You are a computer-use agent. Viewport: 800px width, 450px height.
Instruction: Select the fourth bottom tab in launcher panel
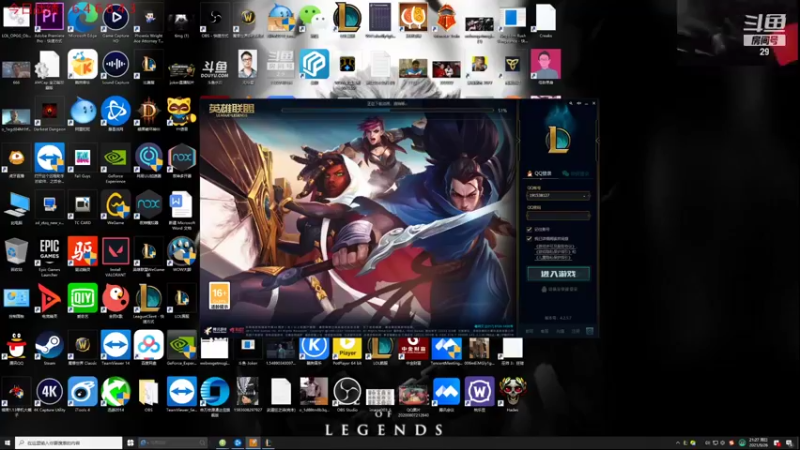pyautogui.click(x=576, y=331)
